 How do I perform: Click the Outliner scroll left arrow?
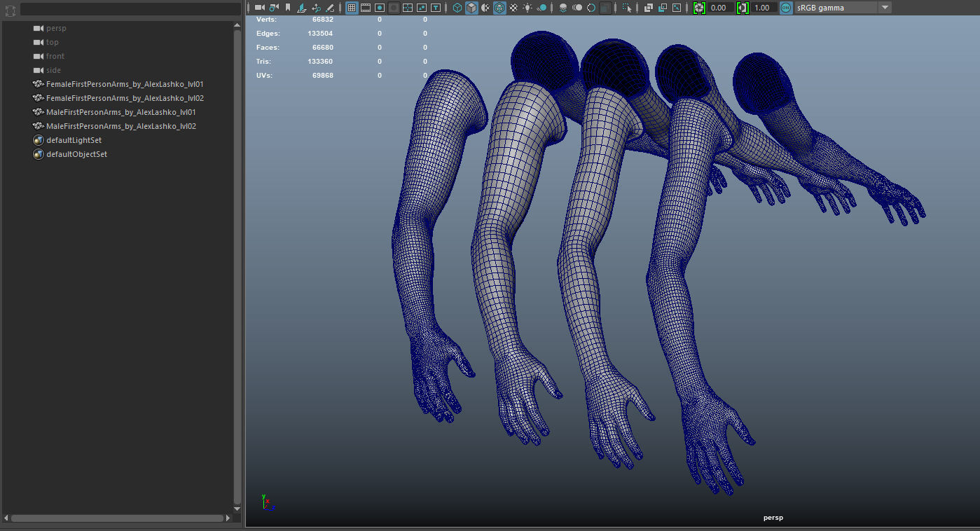(6, 518)
